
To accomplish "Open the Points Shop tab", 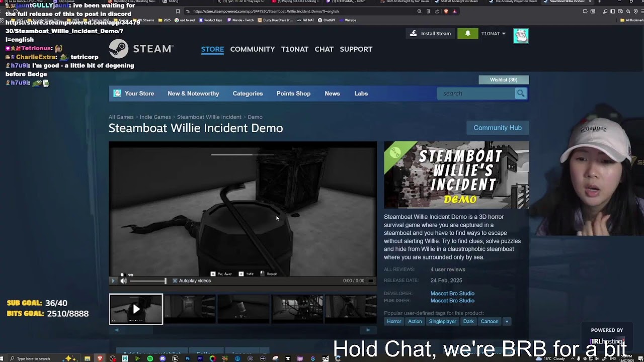I will [293, 94].
